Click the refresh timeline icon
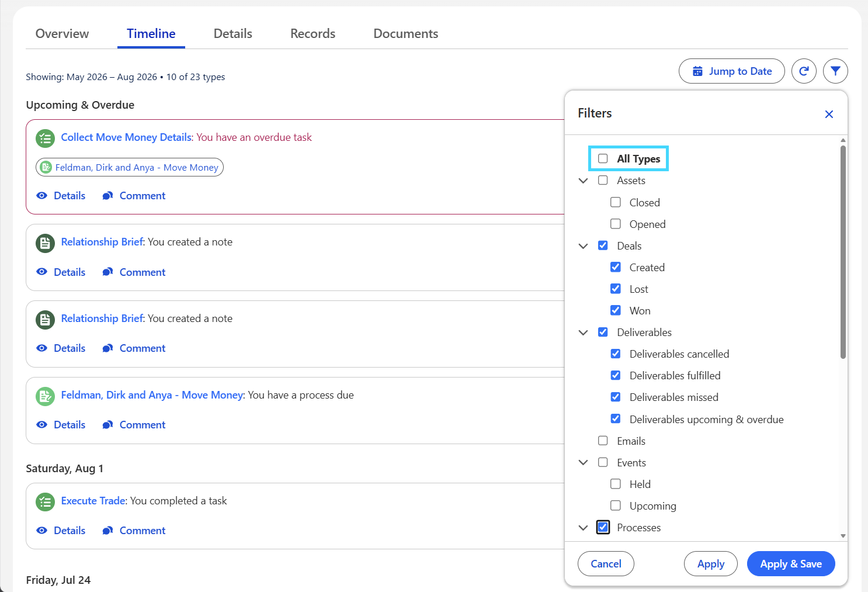 click(804, 71)
